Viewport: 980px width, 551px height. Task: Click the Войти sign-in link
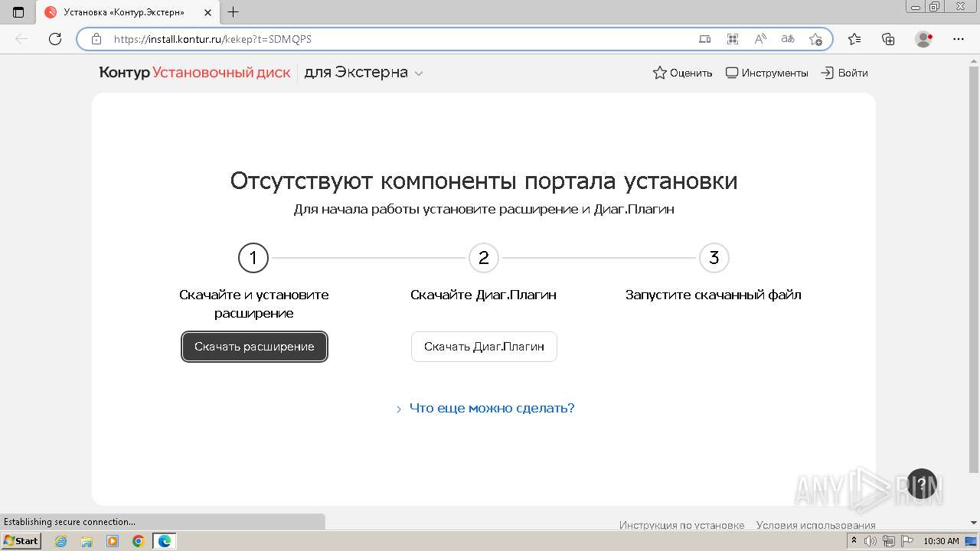844,73
